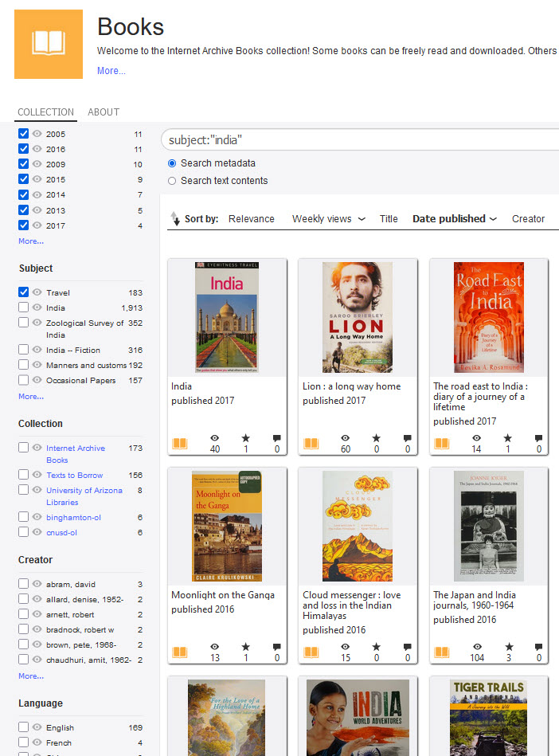Click views eye icon on Lion card
The width and height of the screenshot is (559, 756).
346,438
